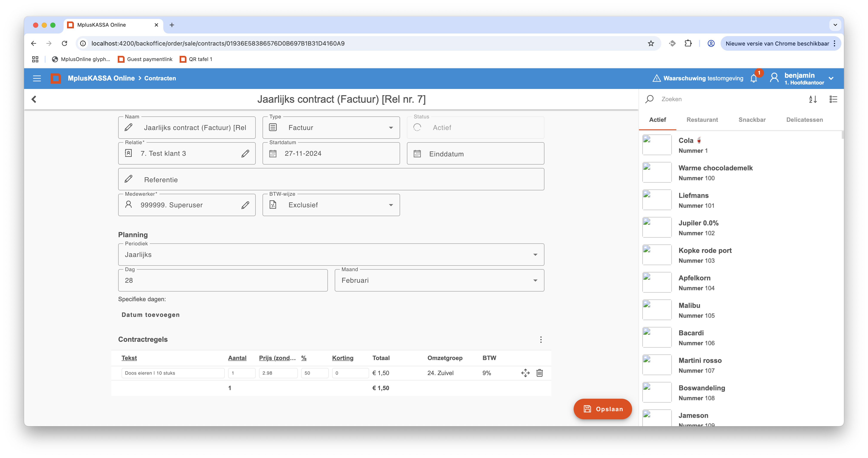Open the Chrome three-dot menu
The image size is (868, 458).
click(x=834, y=43)
